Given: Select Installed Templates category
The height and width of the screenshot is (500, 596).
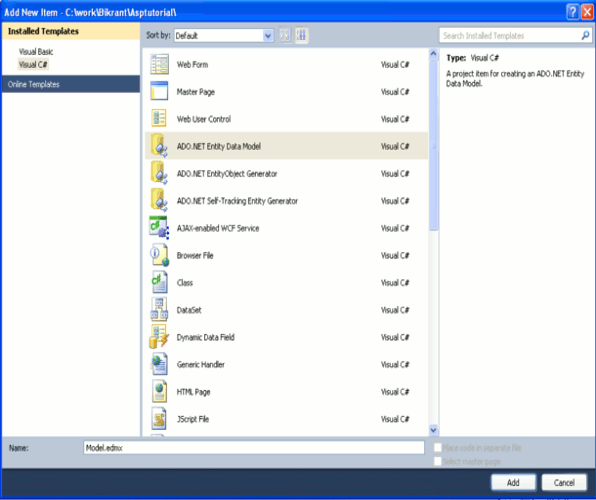Looking at the screenshot, I should click(x=71, y=31).
